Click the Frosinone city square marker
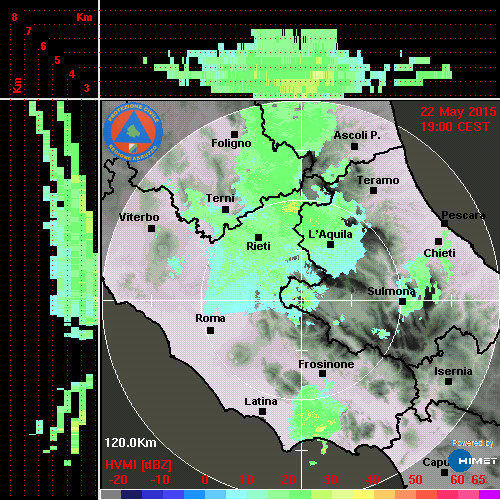 [x=322, y=374]
